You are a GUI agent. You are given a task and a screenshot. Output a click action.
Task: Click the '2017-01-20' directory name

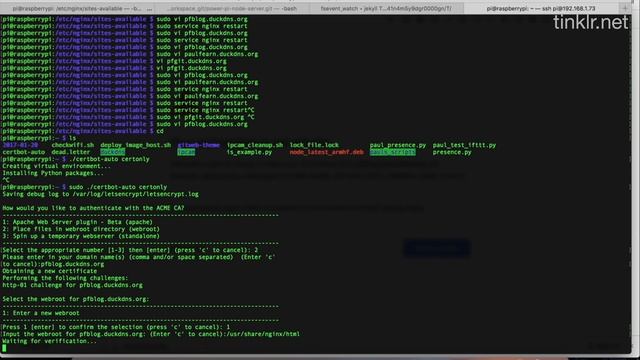point(20,145)
